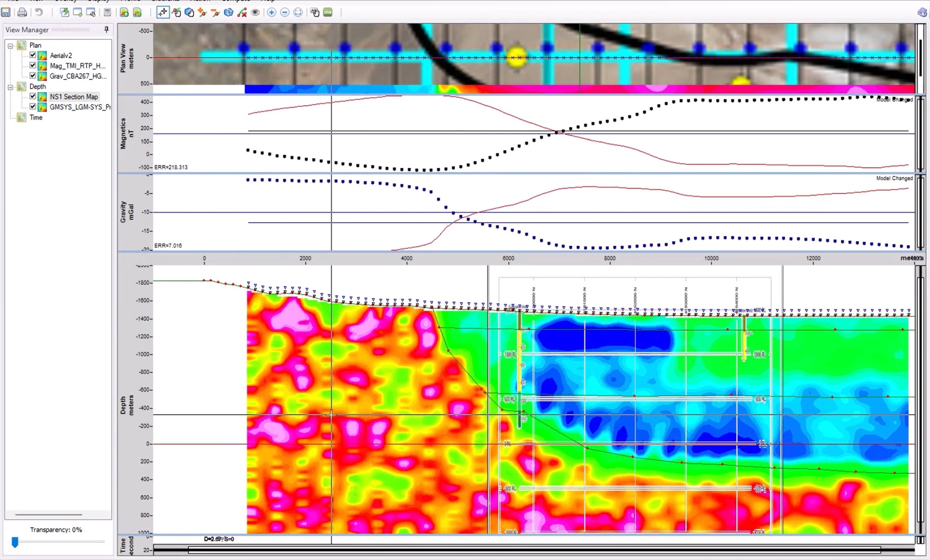Click the Undo arrow icon
Viewport: 930px width, 560px height.
pyautogui.click(x=39, y=12)
